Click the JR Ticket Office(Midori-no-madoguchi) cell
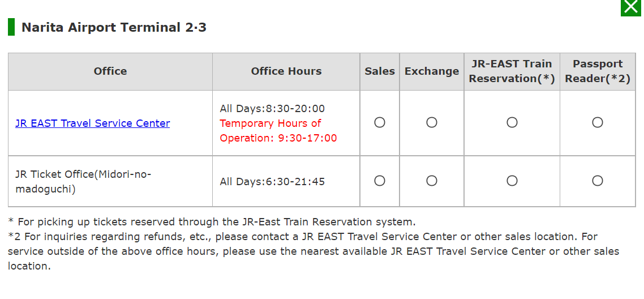 pyautogui.click(x=110, y=182)
